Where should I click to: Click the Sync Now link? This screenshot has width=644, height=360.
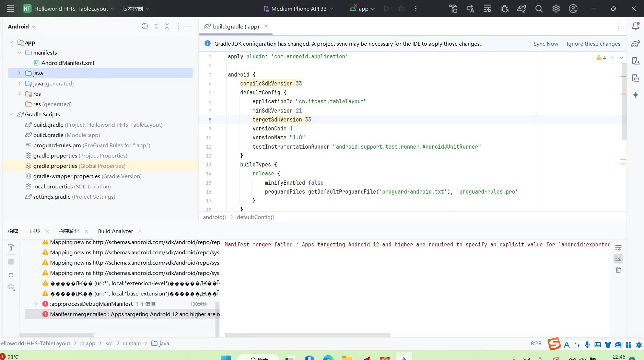click(x=546, y=44)
